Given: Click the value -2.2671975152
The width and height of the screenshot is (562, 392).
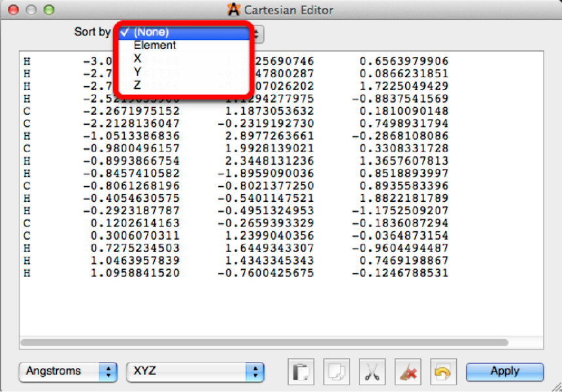Looking at the screenshot, I should (x=131, y=111).
